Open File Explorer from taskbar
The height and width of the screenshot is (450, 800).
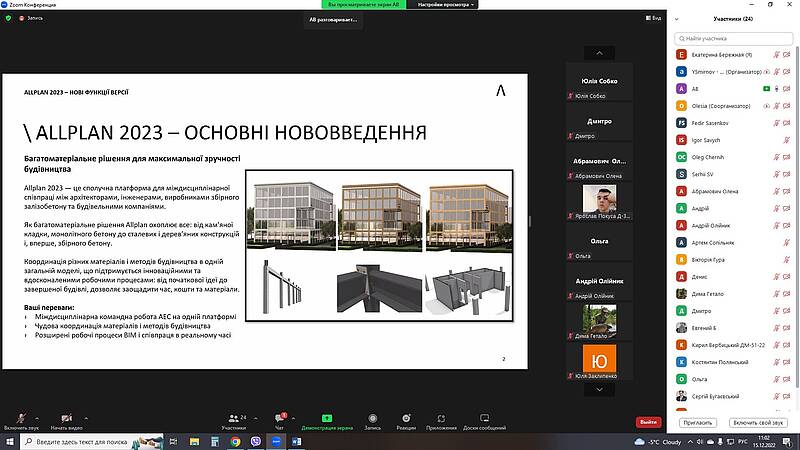tap(194, 442)
